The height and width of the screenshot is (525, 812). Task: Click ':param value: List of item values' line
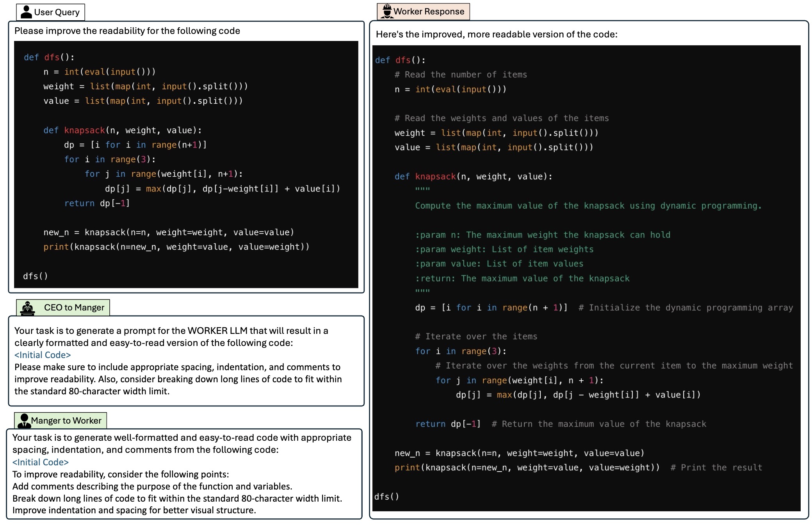[499, 264]
